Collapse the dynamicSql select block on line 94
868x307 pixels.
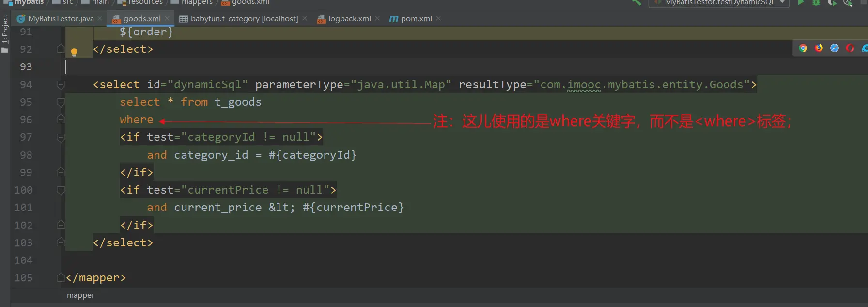coord(61,85)
